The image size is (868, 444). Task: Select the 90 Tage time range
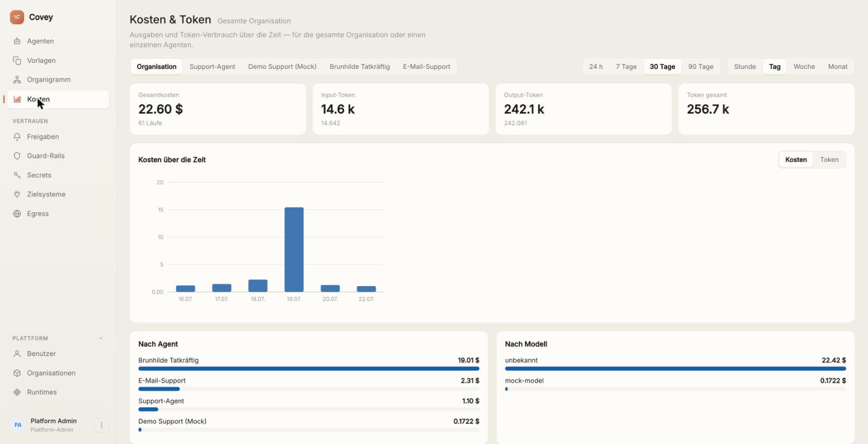[701, 67]
